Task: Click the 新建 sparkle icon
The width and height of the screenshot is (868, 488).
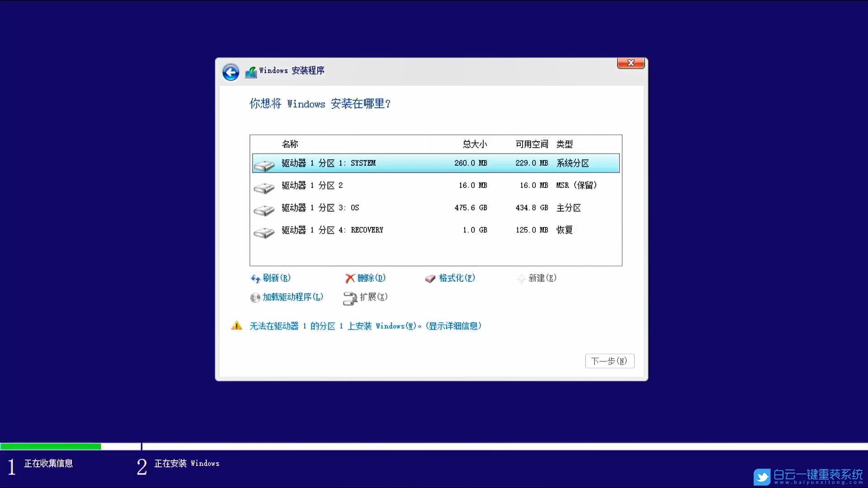Action: click(x=521, y=278)
